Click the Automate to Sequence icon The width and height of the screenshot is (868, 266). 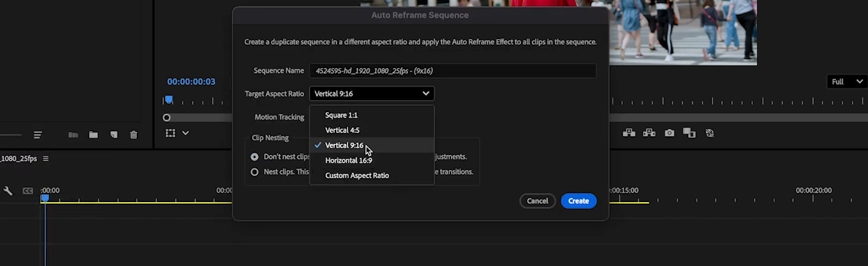pos(73,135)
